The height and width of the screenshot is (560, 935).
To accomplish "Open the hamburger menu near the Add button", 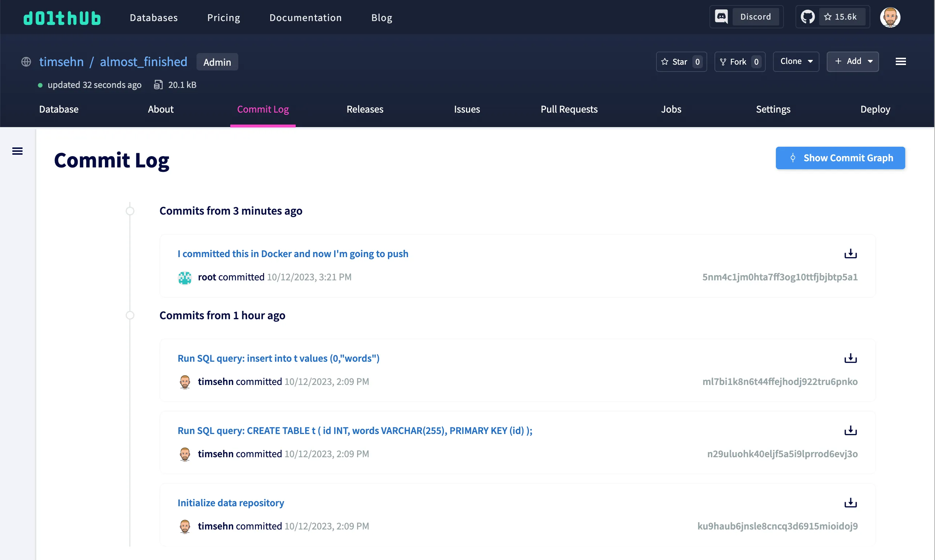I will tap(901, 61).
